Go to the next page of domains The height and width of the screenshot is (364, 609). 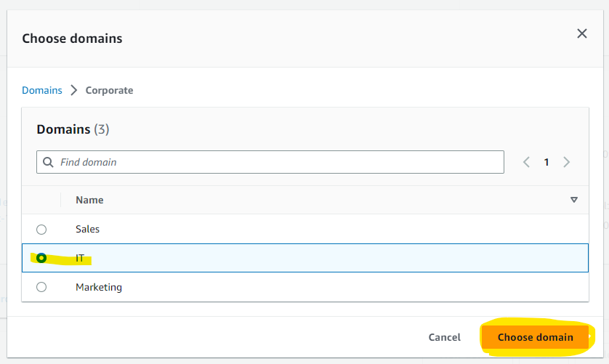point(566,162)
